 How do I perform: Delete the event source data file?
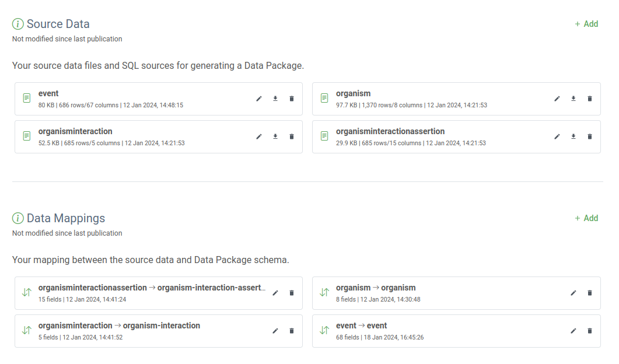[292, 99]
